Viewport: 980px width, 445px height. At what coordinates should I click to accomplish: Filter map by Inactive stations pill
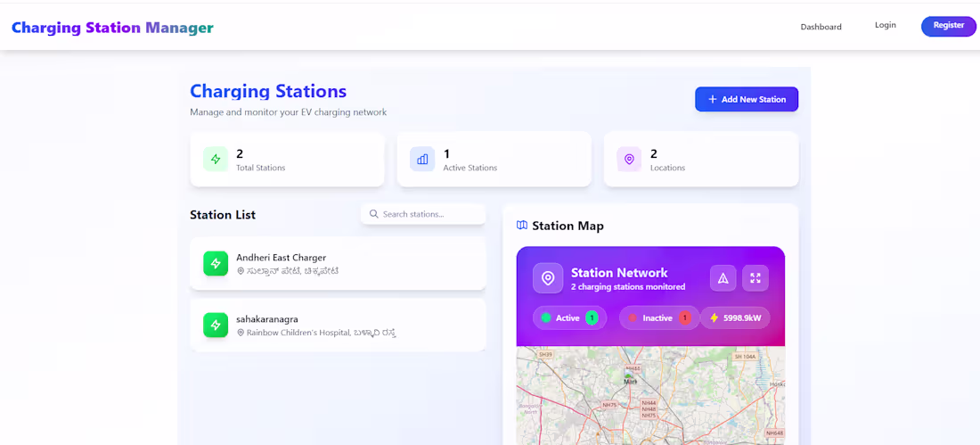(x=659, y=318)
